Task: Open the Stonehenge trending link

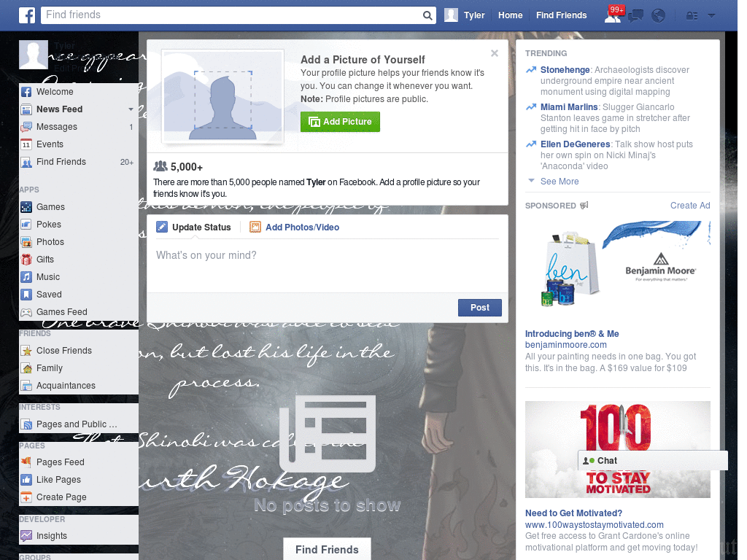Action: click(565, 70)
